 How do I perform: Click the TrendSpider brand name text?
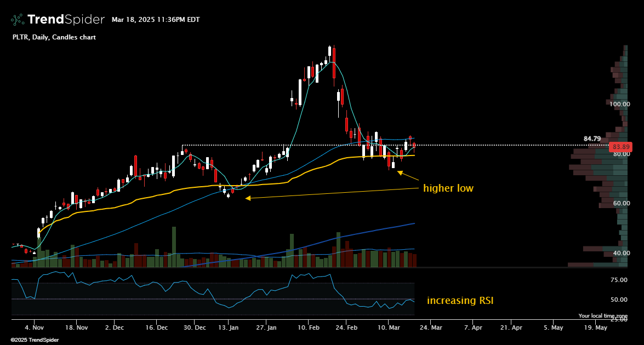(66, 19)
